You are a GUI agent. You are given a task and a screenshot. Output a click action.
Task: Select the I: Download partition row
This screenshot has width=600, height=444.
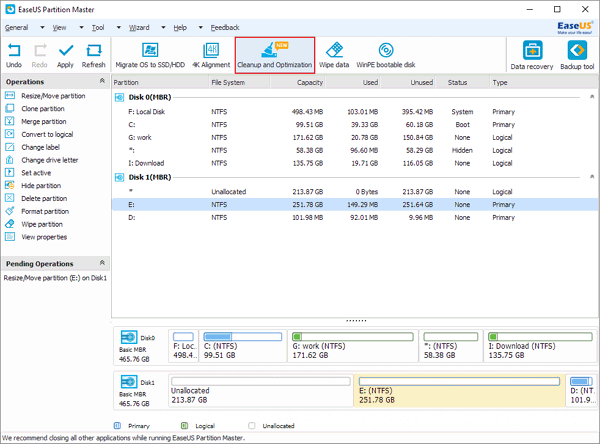point(355,163)
